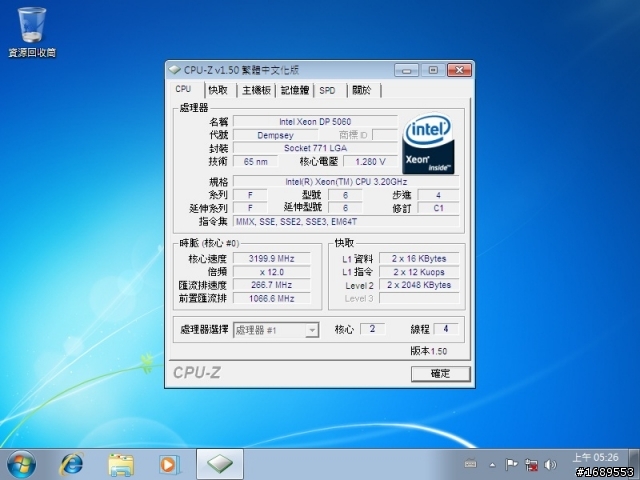
Task: Open Action Center flag icon
Action: point(511,464)
